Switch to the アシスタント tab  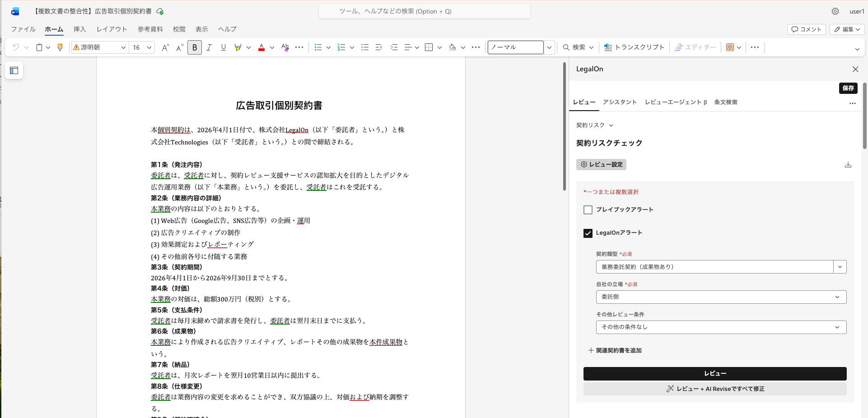point(620,102)
